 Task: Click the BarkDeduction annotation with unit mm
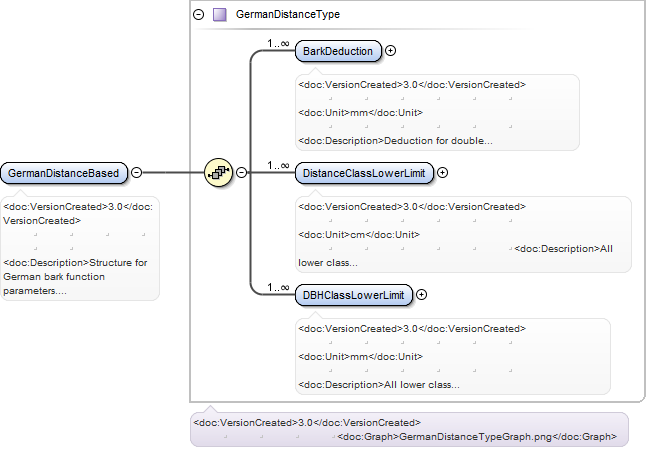(x=437, y=113)
